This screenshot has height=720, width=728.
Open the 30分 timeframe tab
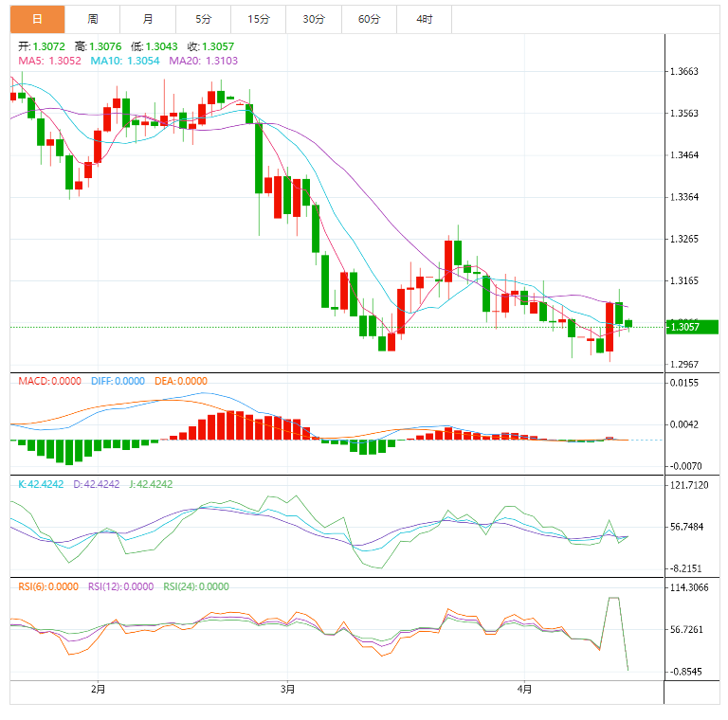314,19
